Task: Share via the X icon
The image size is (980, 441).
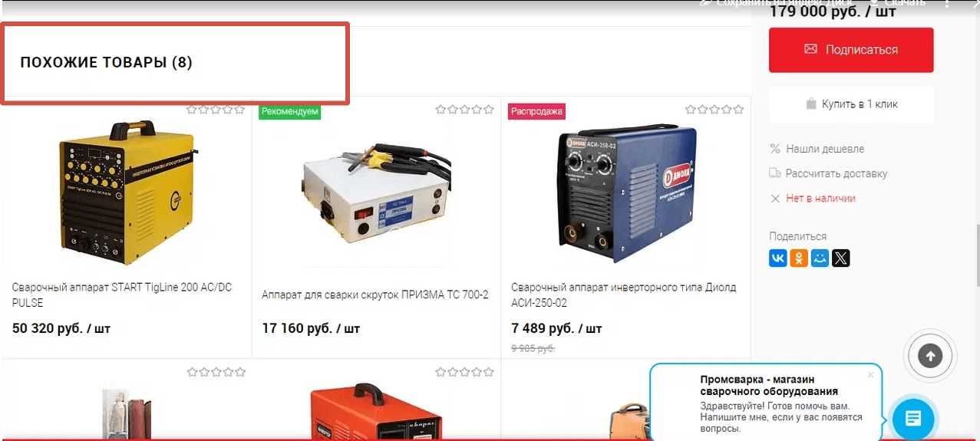Action: [x=841, y=258]
